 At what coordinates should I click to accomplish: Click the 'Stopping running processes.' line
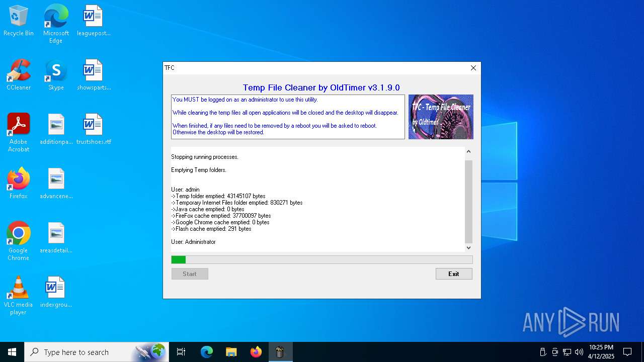[205, 157]
